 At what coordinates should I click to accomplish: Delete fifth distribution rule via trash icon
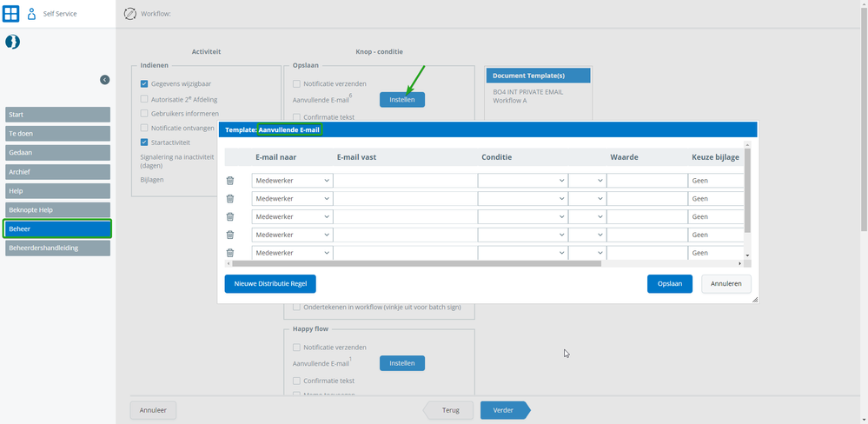click(230, 253)
